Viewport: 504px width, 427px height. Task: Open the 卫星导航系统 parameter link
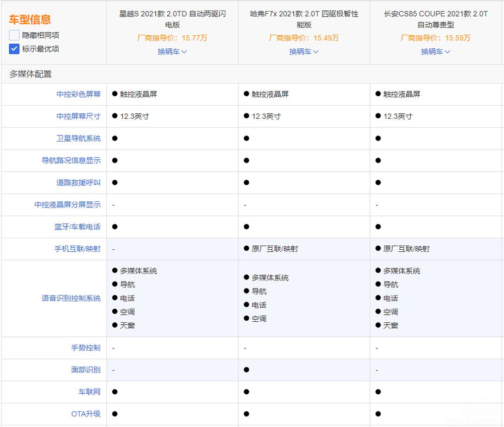click(78, 138)
